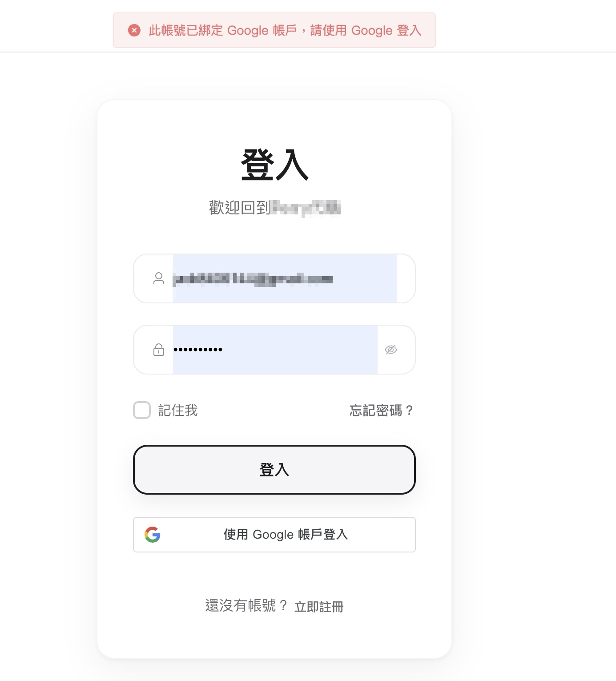This screenshot has width=616, height=681.
Task: Click the colorful Google logo icon
Action: pyautogui.click(x=153, y=535)
